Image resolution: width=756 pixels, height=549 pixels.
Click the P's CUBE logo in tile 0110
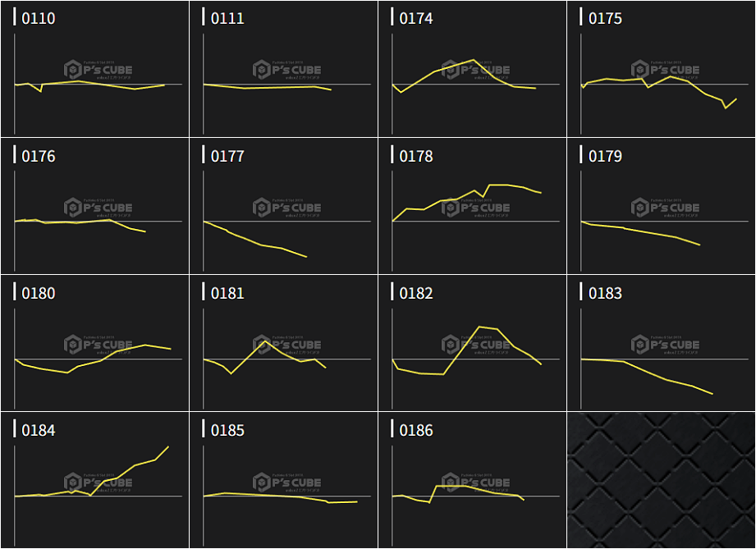tap(99, 70)
